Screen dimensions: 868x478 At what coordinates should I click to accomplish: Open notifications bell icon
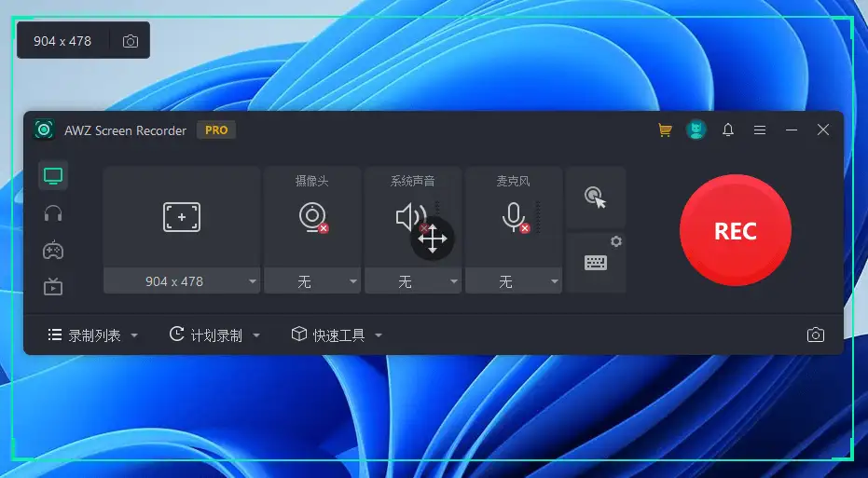pyautogui.click(x=728, y=130)
